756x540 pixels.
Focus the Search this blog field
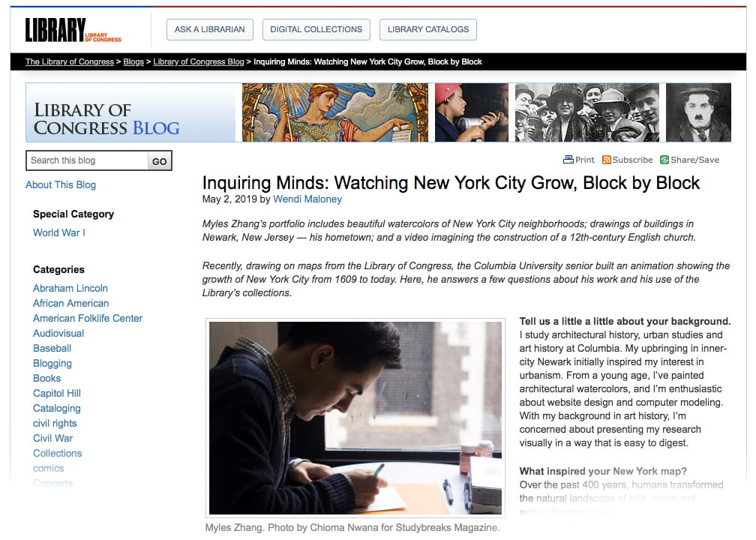(x=87, y=160)
